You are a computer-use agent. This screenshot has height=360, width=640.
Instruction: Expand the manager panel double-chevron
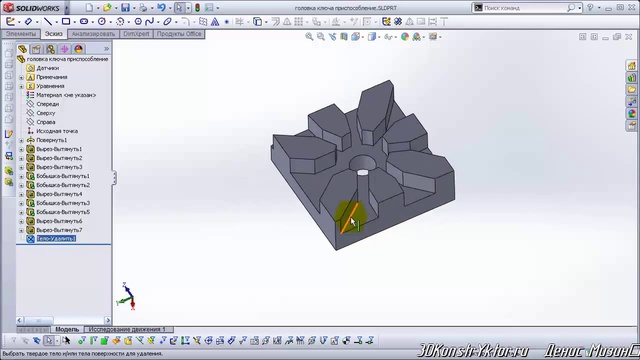[106, 49]
